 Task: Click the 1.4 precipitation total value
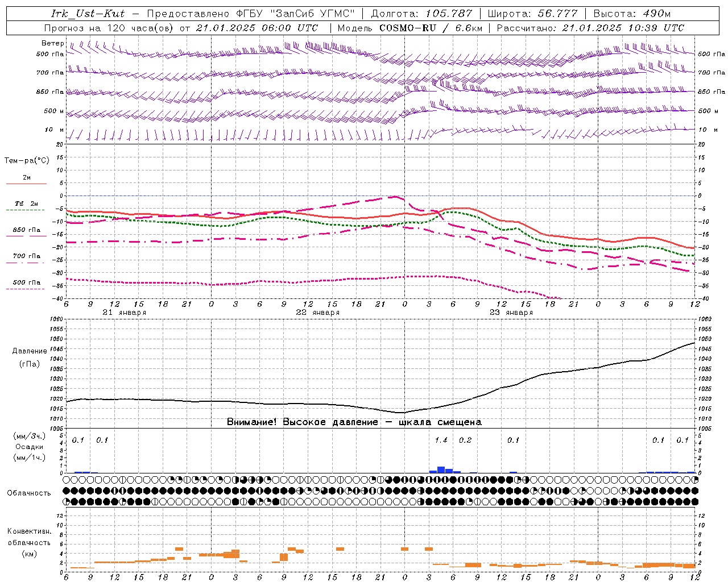441,440
